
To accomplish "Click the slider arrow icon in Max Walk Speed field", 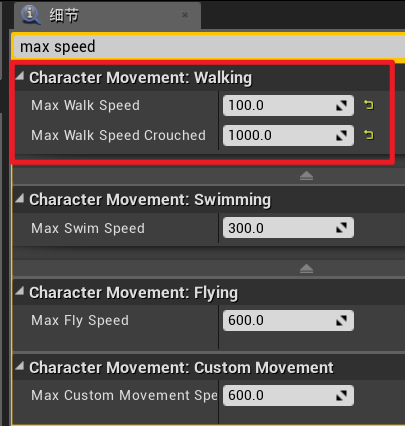I will pos(341,106).
